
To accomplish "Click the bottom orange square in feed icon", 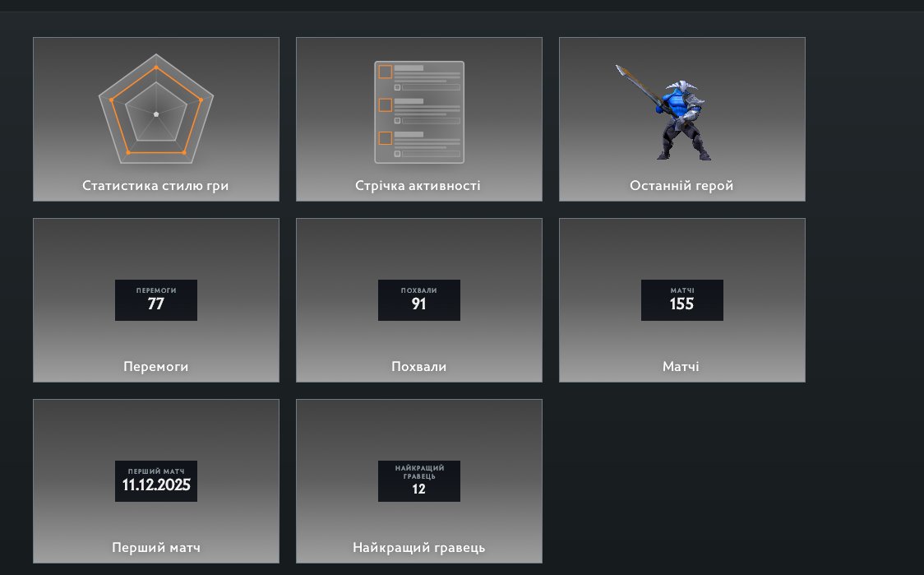I will [385, 138].
